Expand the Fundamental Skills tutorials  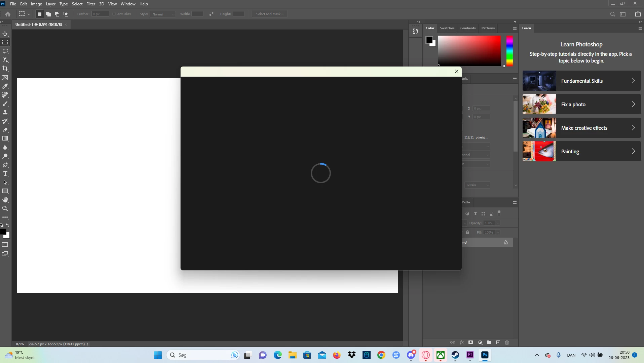point(581,81)
